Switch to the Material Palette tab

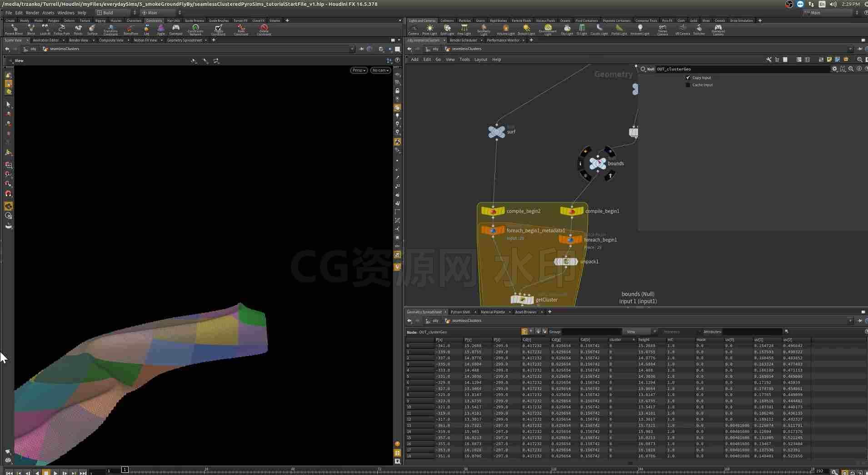pyautogui.click(x=493, y=312)
